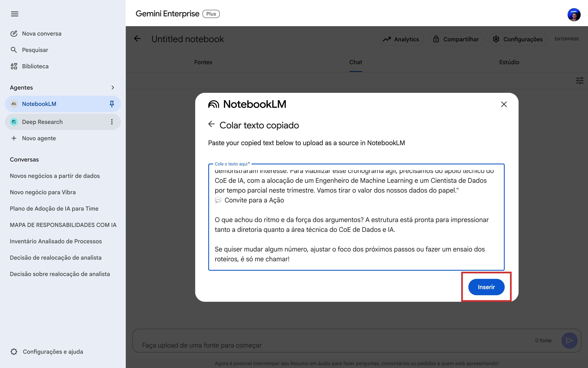Go back using notebook back arrow
The height and width of the screenshot is (368, 588).
(137, 38)
